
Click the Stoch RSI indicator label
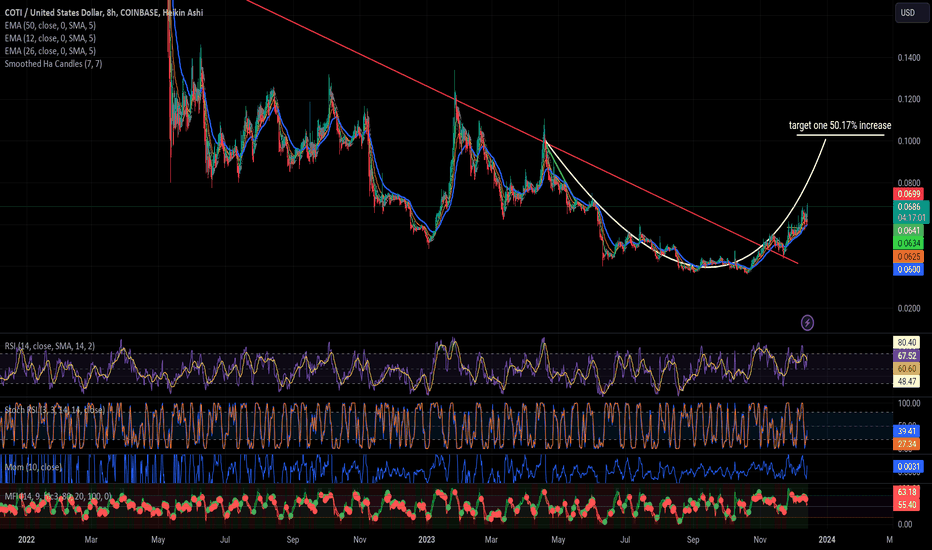click(55, 410)
